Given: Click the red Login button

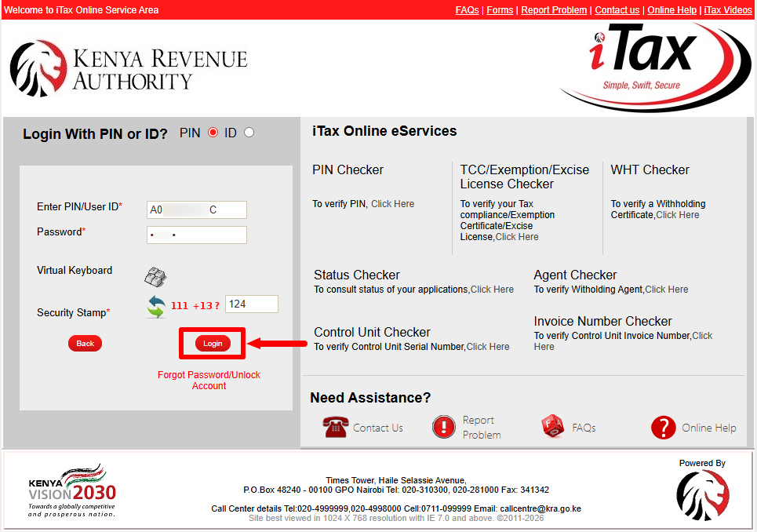Looking at the screenshot, I should coord(213,343).
